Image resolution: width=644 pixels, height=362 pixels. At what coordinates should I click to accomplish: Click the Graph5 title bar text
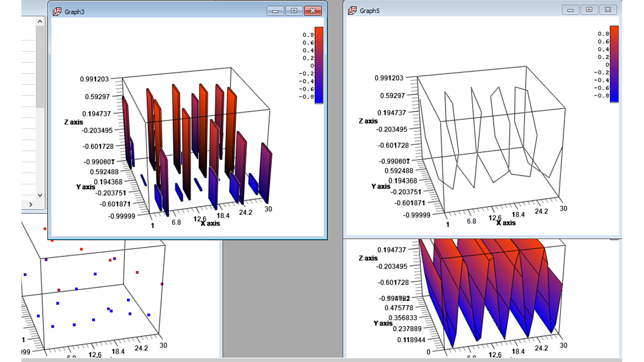tap(370, 11)
